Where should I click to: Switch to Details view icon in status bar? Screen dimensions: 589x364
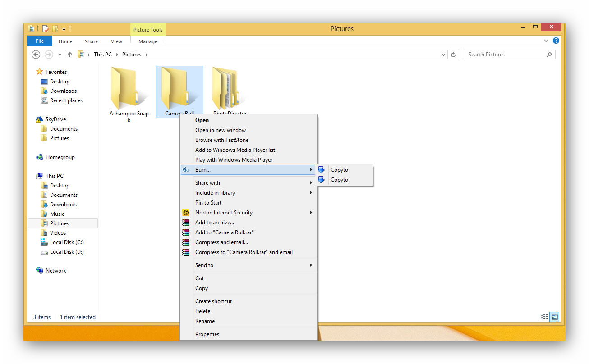point(544,317)
